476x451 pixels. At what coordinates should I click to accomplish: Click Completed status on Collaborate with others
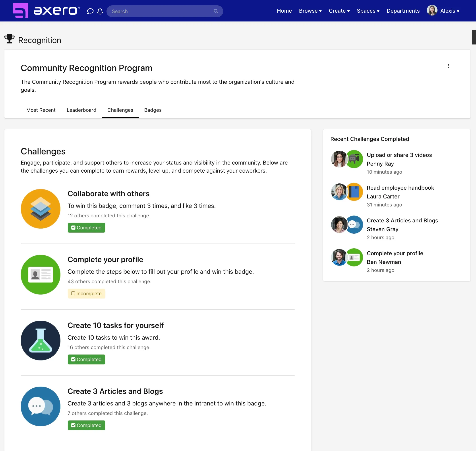coord(86,228)
